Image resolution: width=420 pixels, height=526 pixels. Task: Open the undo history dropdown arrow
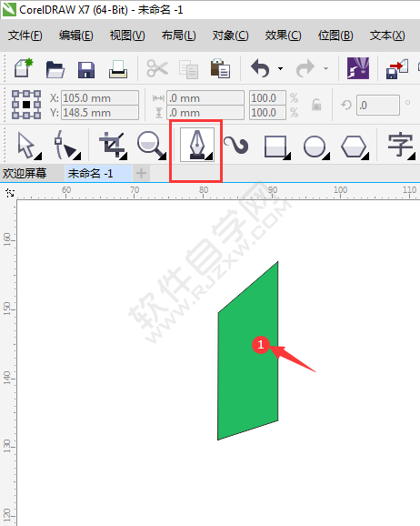[280, 69]
